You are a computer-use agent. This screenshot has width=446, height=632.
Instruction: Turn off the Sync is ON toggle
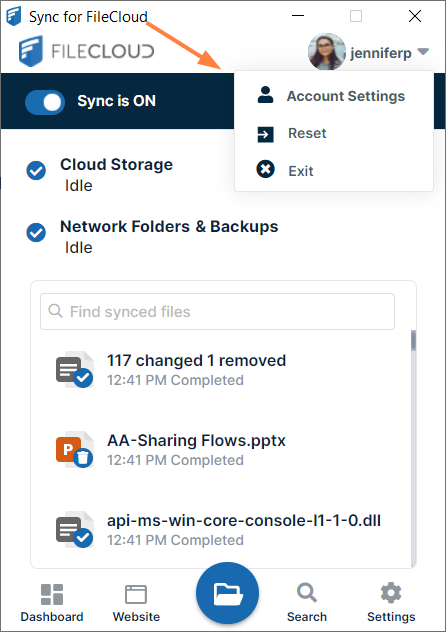click(45, 102)
